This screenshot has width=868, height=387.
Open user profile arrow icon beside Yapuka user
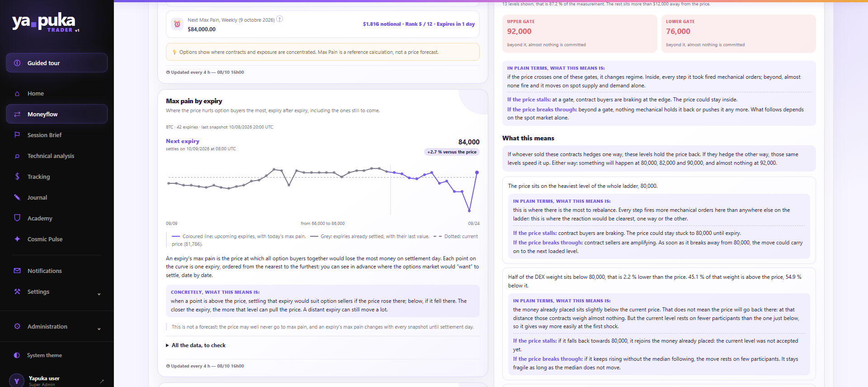click(102, 381)
